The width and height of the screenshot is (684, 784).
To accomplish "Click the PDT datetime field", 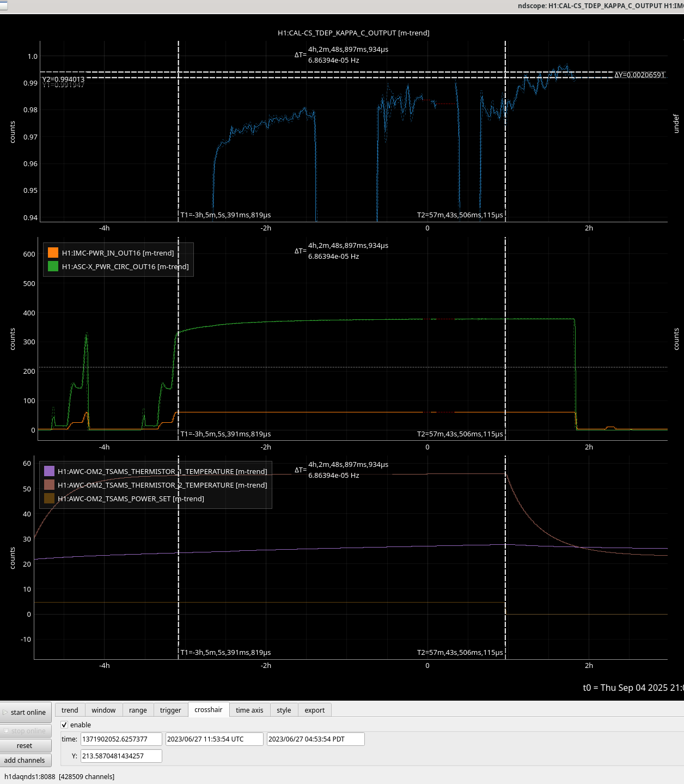I will (315, 739).
